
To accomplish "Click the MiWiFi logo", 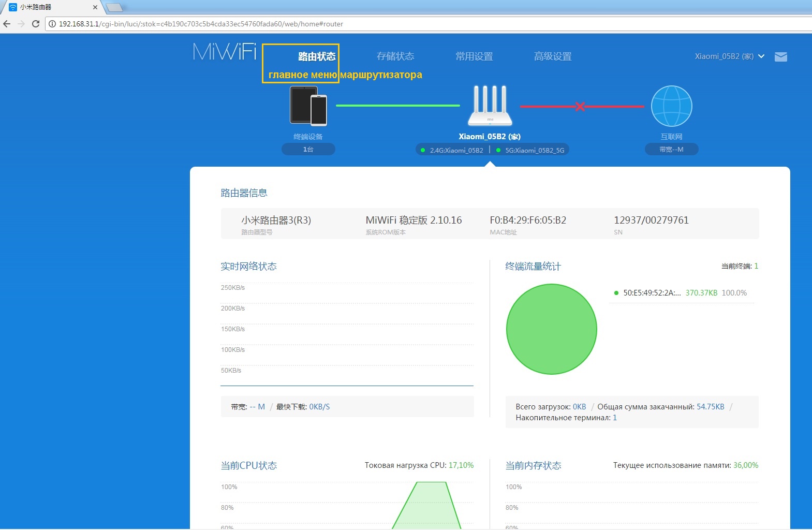I will (224, 52).
